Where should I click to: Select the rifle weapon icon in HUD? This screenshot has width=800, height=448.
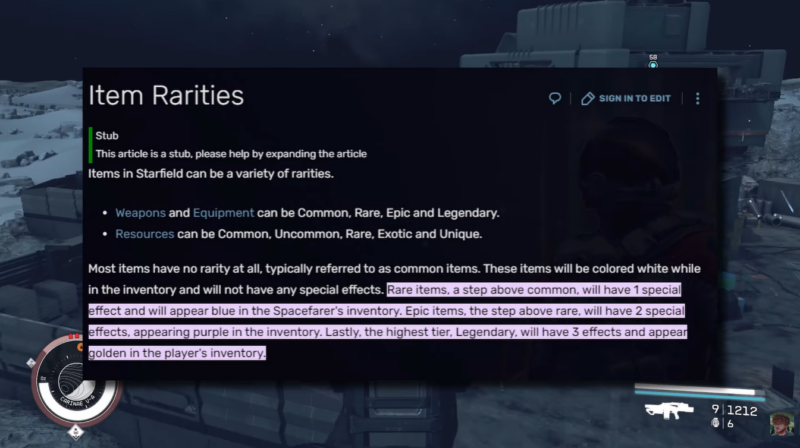coord(670,409)
